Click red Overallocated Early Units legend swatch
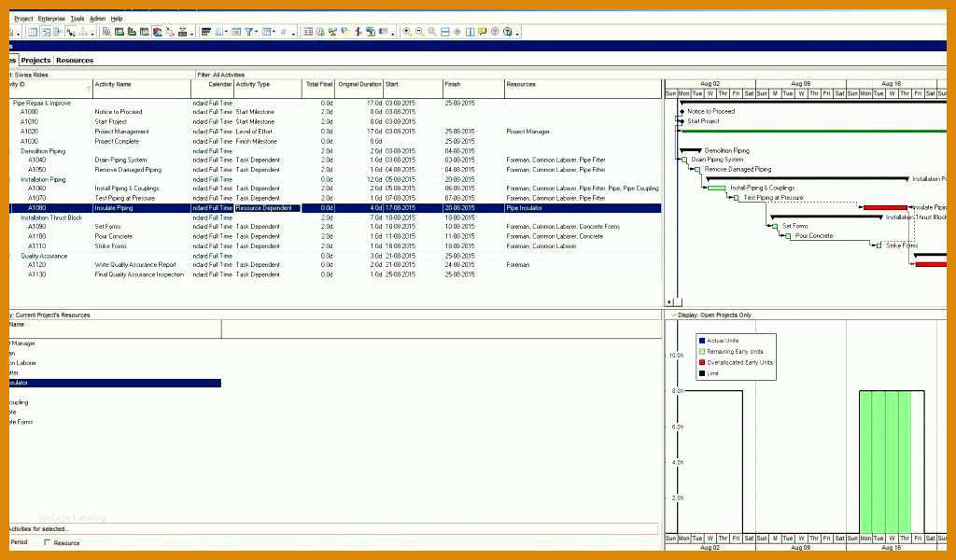The height and width of the screenshot is (560, 956). 702,362
